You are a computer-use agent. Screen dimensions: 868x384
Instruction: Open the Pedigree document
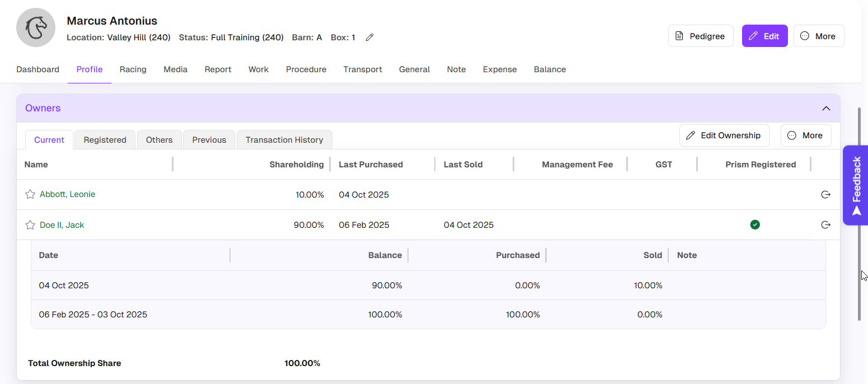pyautogui.click(x=700, y=36)
